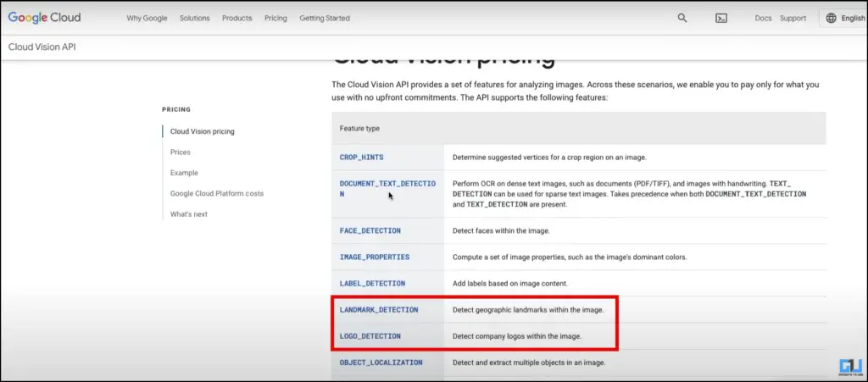Click the Cloud Vision API heading
868x382 pixels.
(42, 47)
